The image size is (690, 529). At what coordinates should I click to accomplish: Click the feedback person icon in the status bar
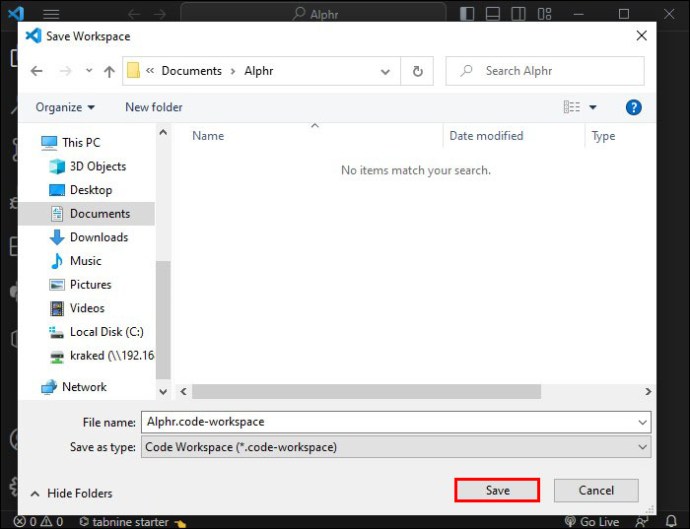point(642,522)
